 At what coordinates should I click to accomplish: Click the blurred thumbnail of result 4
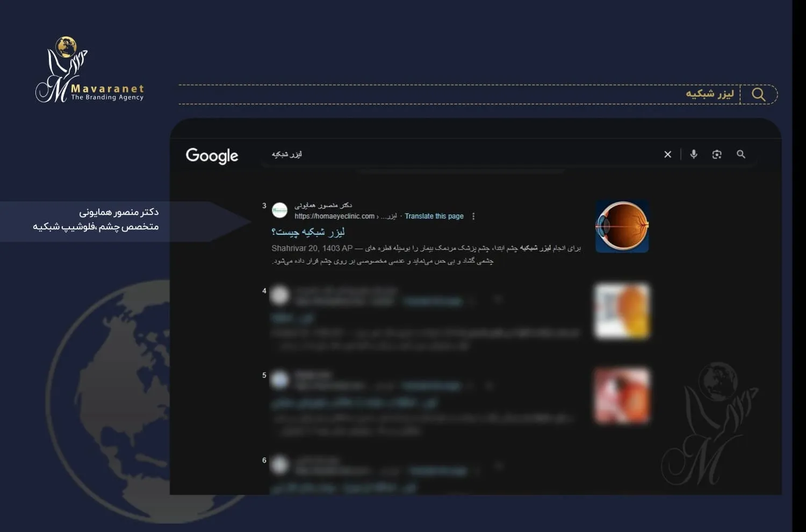622,312
